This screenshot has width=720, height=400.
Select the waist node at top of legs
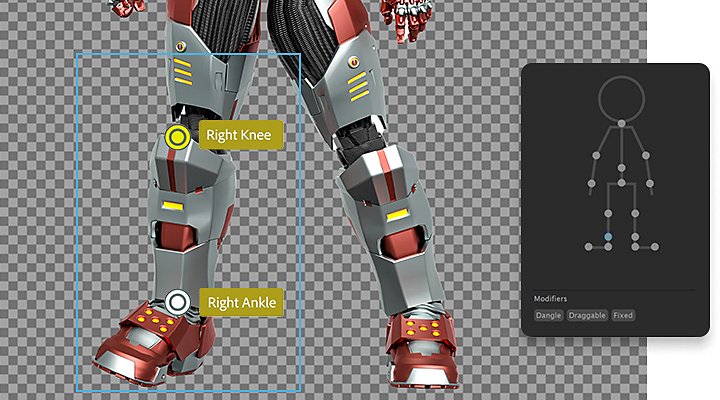(x=621, y=183)
